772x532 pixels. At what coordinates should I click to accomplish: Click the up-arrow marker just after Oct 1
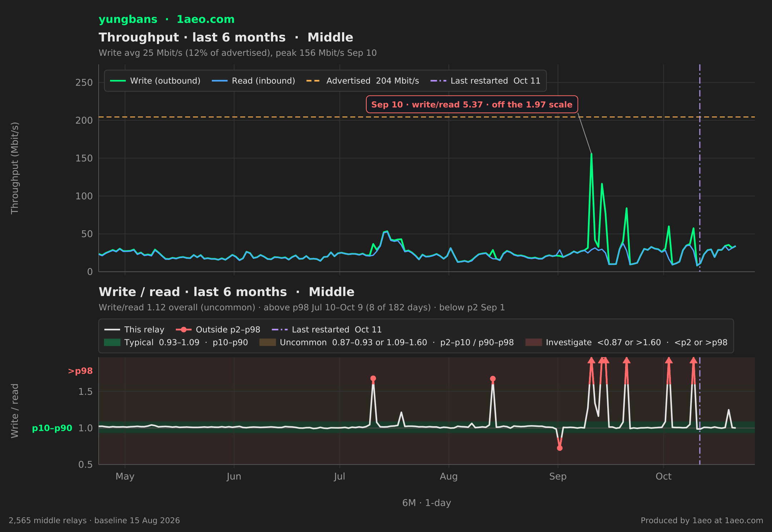[x=669, y=360]
